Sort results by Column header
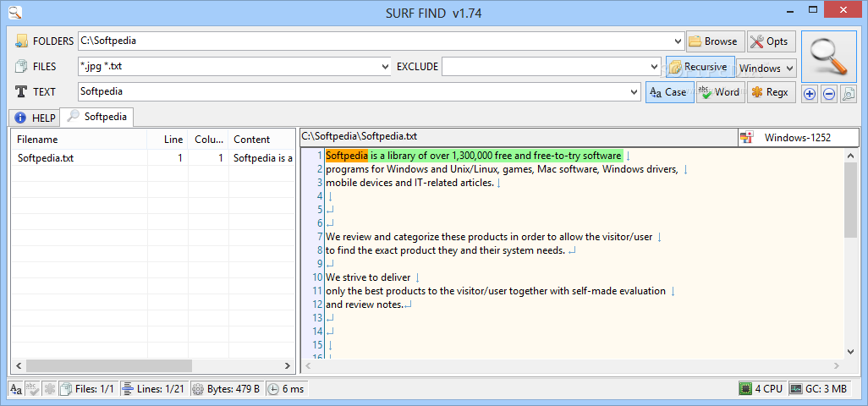The width and height of the screenshot is (868, 406). coord(208,140)
